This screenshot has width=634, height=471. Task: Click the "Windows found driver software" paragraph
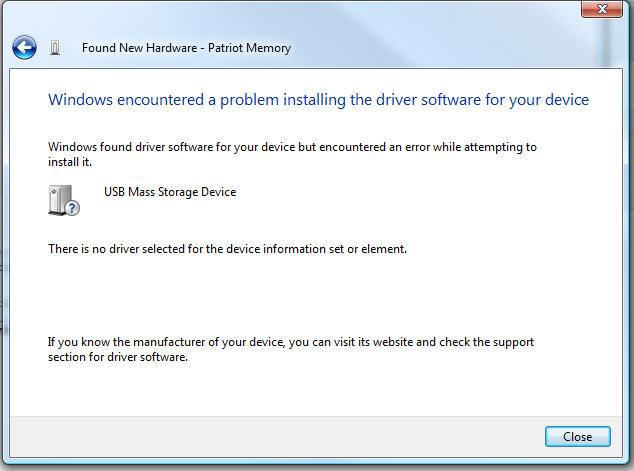click(x=292, y=147)
